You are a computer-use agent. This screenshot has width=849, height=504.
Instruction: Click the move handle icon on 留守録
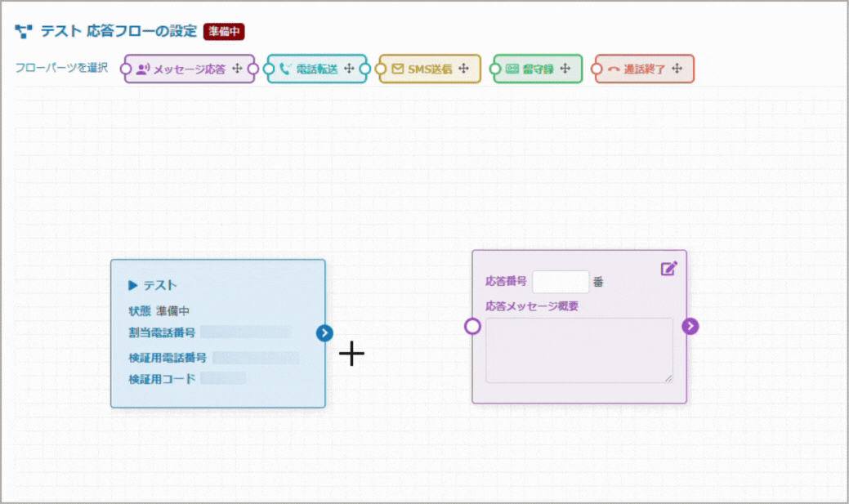coord(565,69)
